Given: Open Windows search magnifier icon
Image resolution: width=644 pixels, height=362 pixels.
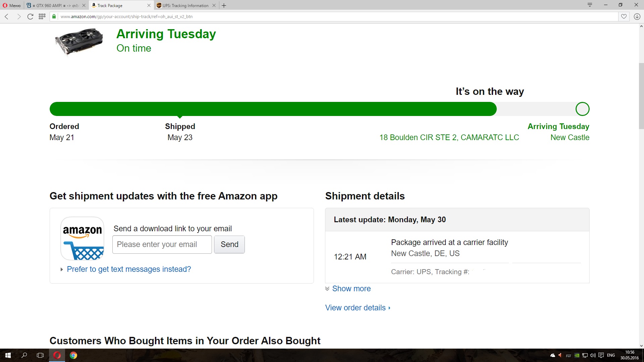Looking at the screenshot, I should point(24,355).
